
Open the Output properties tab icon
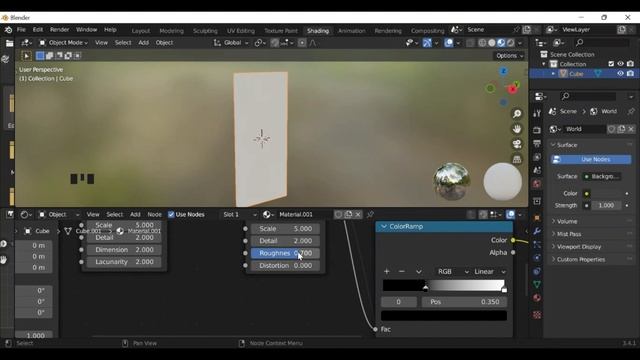point(537,144)
